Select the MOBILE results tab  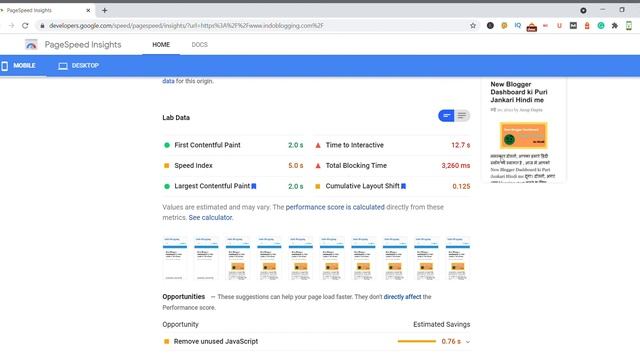(19, 66)
